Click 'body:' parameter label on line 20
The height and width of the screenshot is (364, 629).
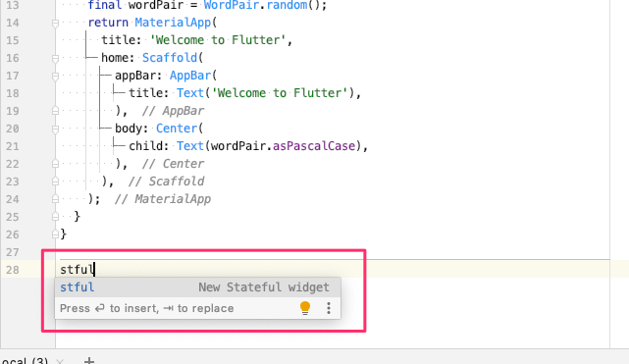pyautogui.click(x=131, y=129)
